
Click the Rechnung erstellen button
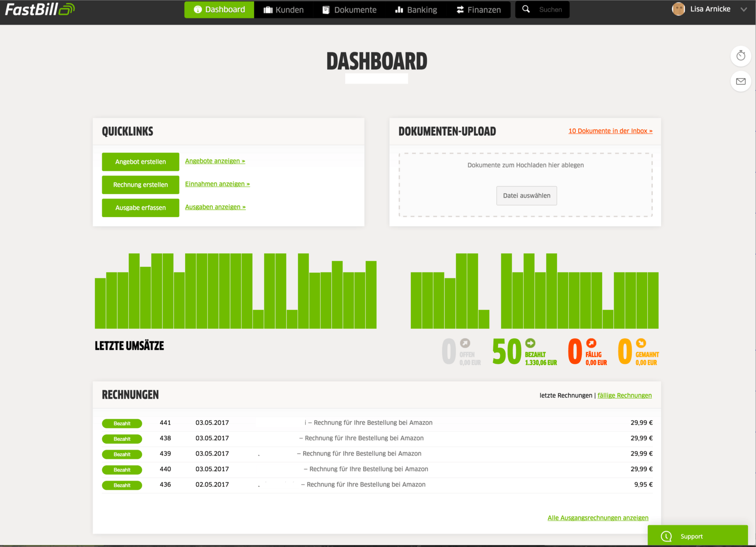pos(141,185)
